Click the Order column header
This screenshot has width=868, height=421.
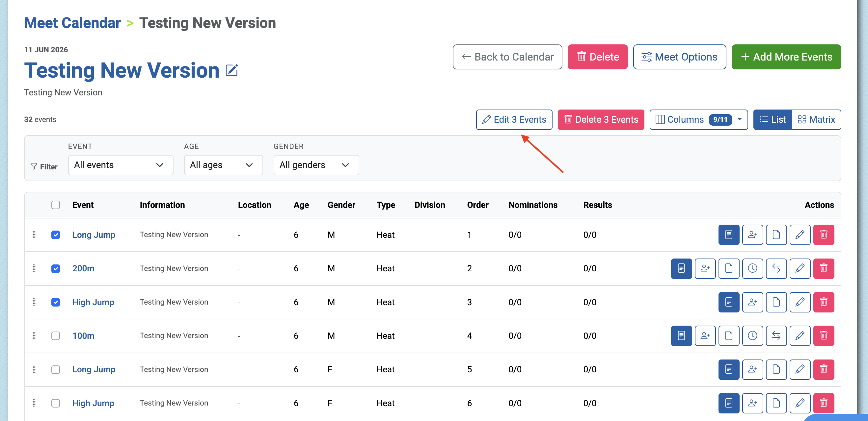pos(477,205)
